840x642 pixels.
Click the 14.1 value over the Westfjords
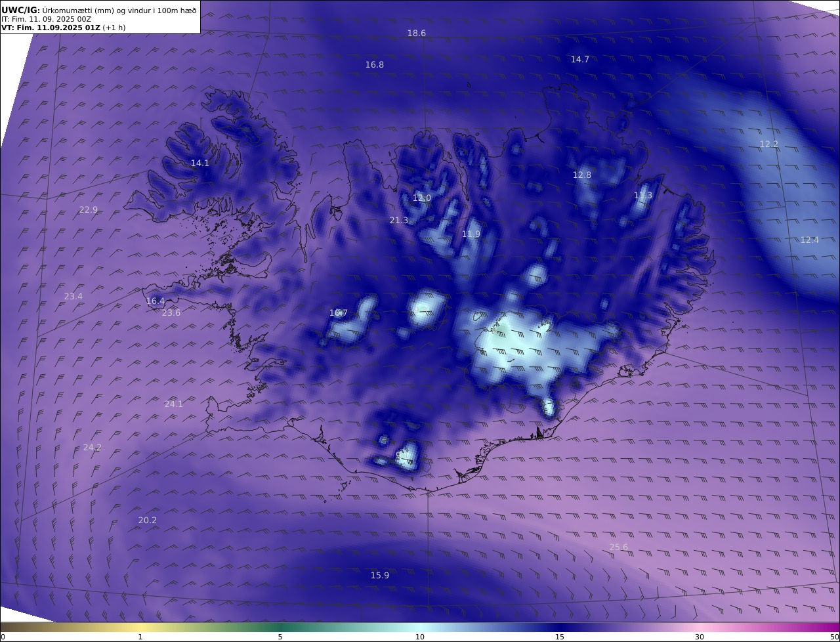(200, 163)
